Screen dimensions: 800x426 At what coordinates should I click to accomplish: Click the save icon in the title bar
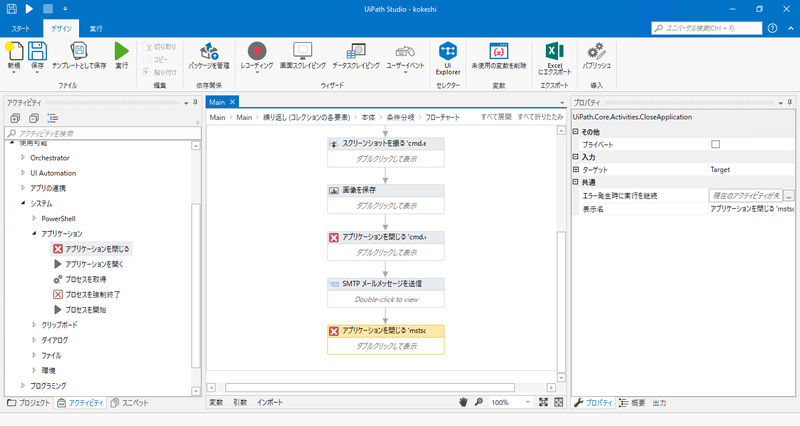(12, 9)
